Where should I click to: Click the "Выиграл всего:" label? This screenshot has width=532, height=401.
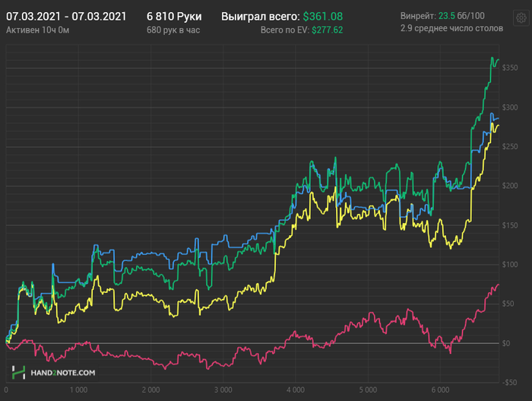pos(261,16)
